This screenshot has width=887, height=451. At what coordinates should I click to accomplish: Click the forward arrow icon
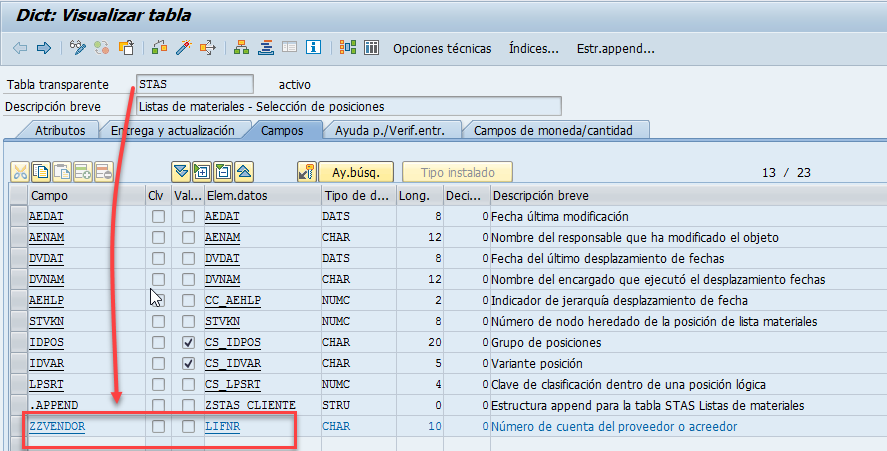(44, 48)
